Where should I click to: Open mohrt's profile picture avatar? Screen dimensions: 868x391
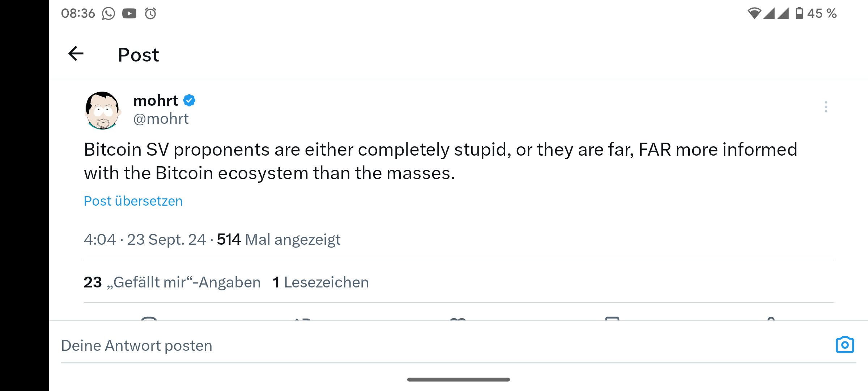103,110
